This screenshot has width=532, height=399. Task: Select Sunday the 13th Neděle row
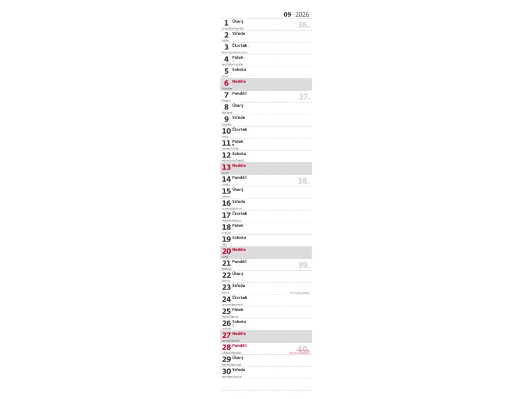click(x=265, y=168)
